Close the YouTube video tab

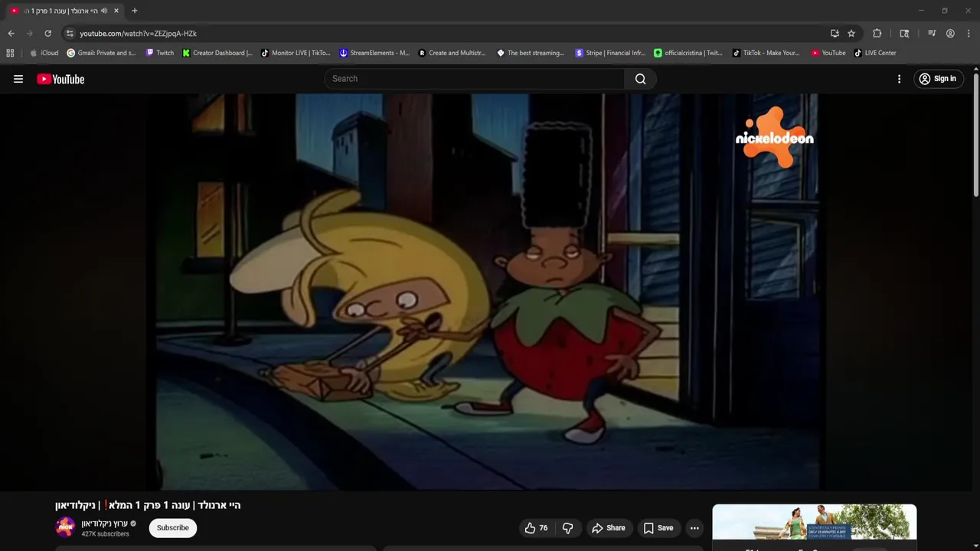tap(116, 11)
